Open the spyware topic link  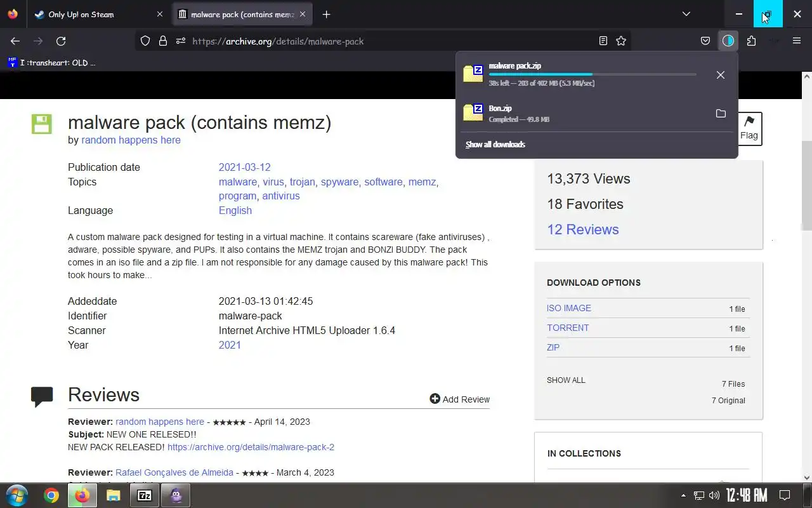pyautogui.click(x=339, y=182)
